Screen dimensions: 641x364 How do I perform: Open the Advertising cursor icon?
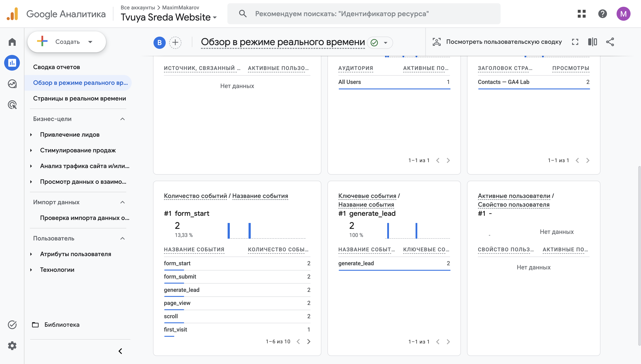coord(12,105)
